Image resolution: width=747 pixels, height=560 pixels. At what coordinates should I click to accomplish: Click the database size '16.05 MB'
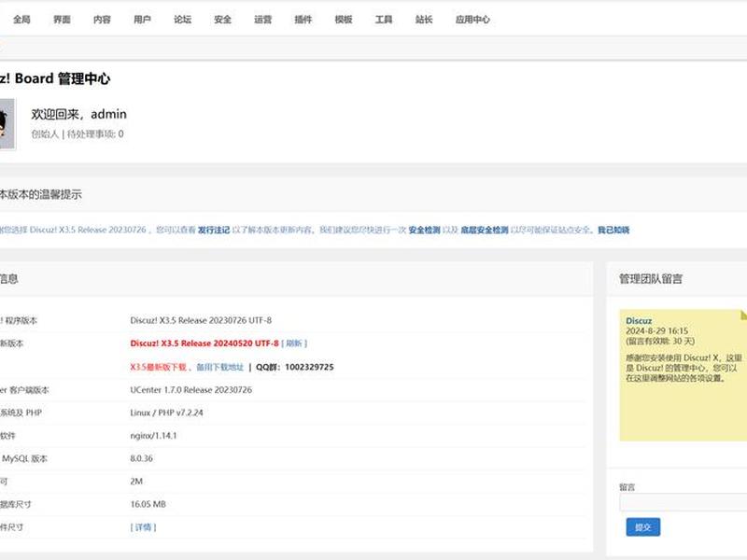148,504
